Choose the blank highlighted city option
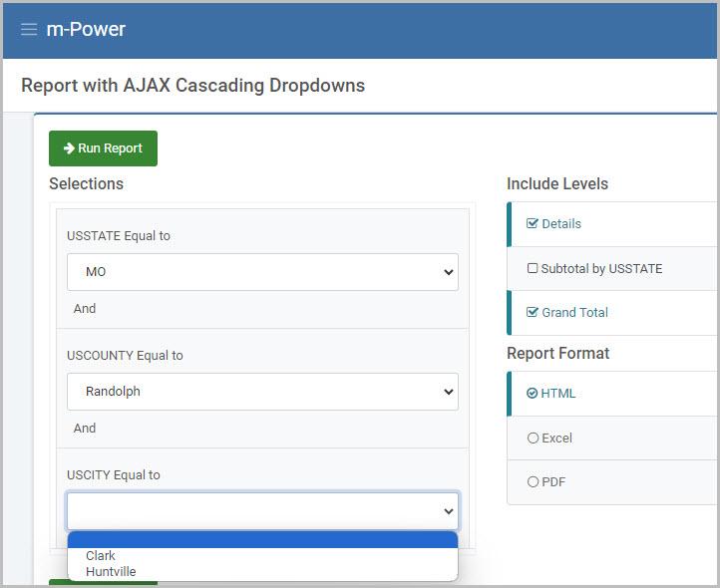Screen dimensions: 720x588 262,540
